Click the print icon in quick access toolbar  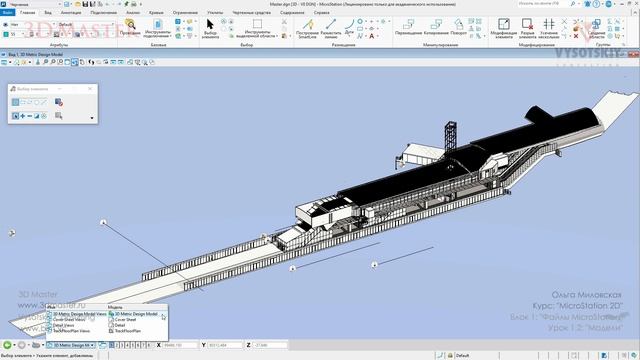tap(133, 4)
